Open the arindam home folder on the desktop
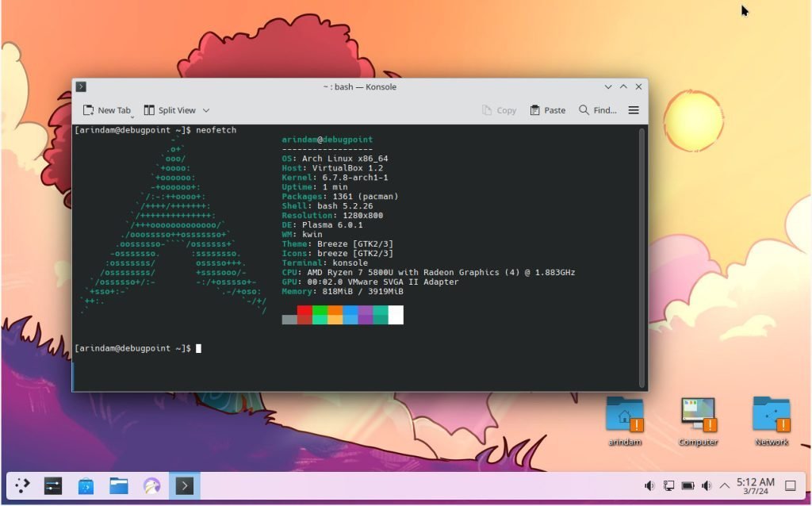 [x=625, y=421]
